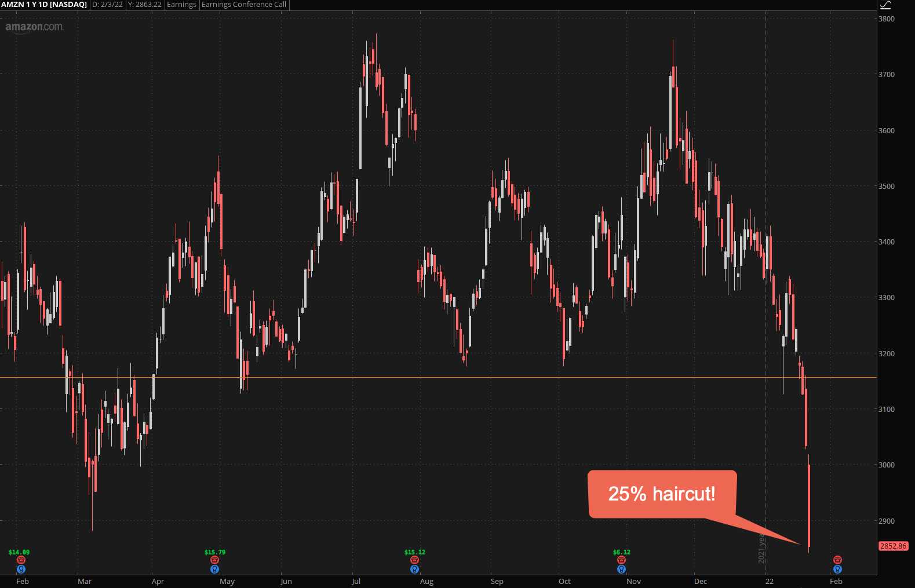Click the blue lightbulb icon above the final Feb label
The width and height of the screenshot is (915, 588).
click(837, 569)
